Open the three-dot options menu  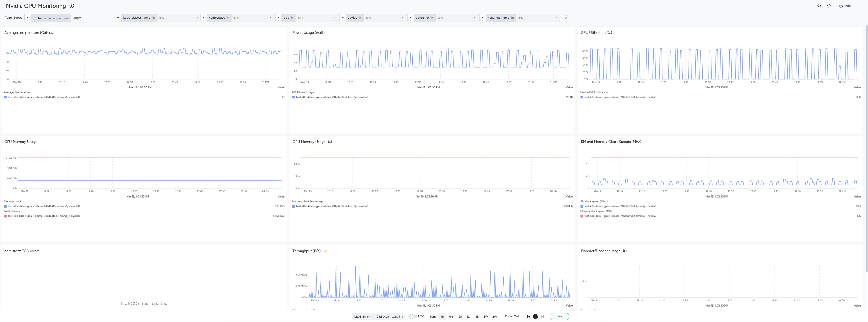click(859, 6)
